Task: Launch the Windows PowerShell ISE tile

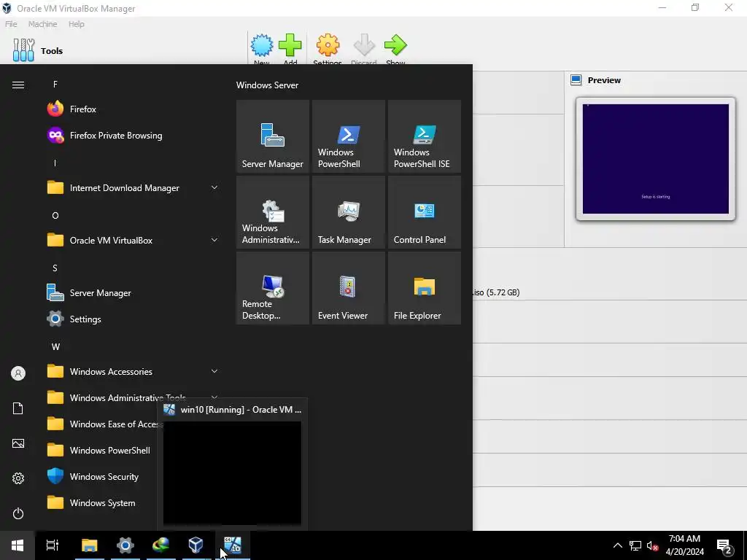Action: [x=424, y=136]
